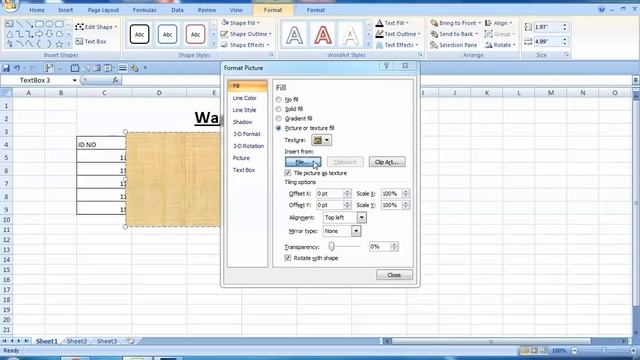This screenshot has height=360, width=640.
Task: Select the oval shape in Insert Shapes
Action: pyautogui.click(x=49, y=24)
